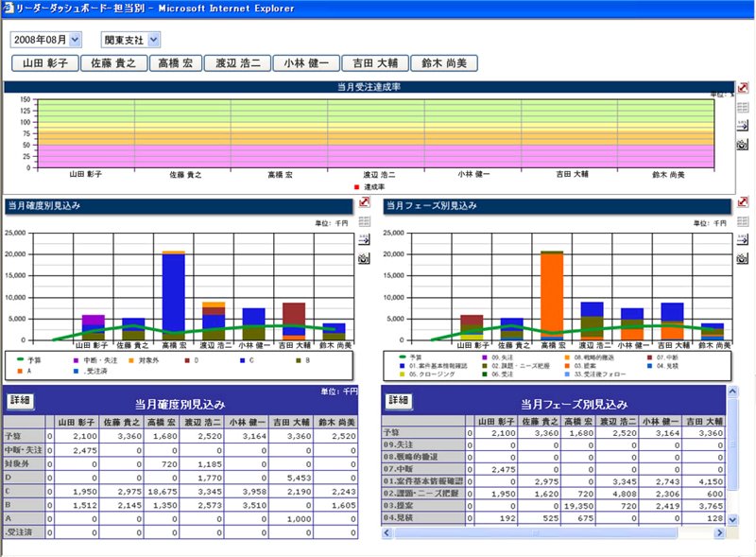Open the 2008年08月 month dropdown

75,40
